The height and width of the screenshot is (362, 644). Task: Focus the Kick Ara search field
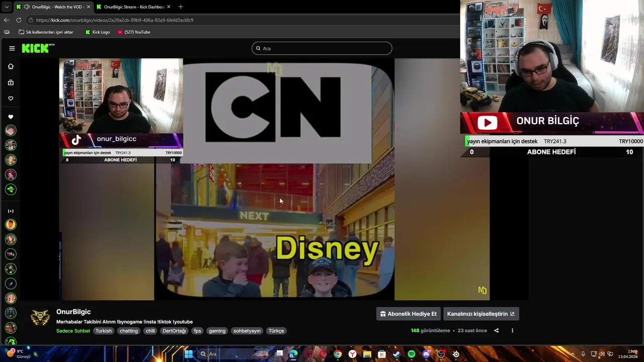(322, 48)
